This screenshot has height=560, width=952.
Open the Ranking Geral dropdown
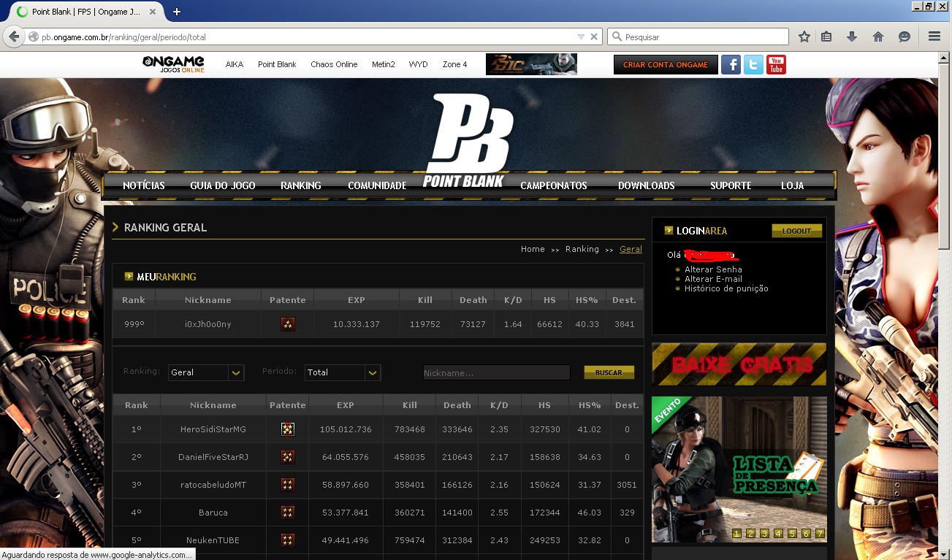206,372
